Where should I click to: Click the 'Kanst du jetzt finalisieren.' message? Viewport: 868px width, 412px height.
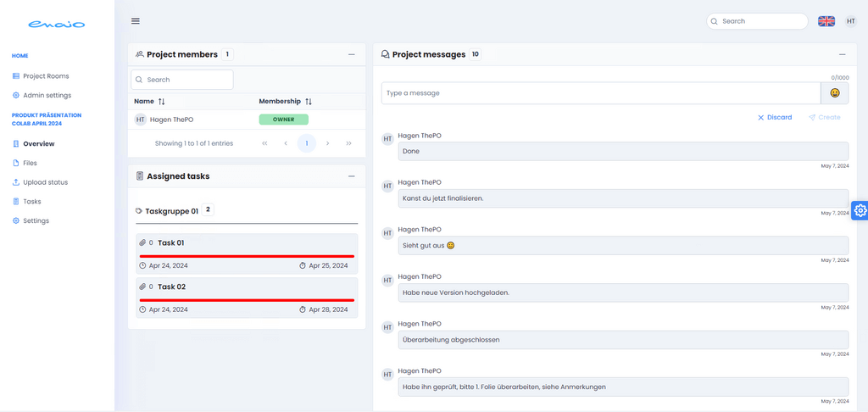click(623, 198)
